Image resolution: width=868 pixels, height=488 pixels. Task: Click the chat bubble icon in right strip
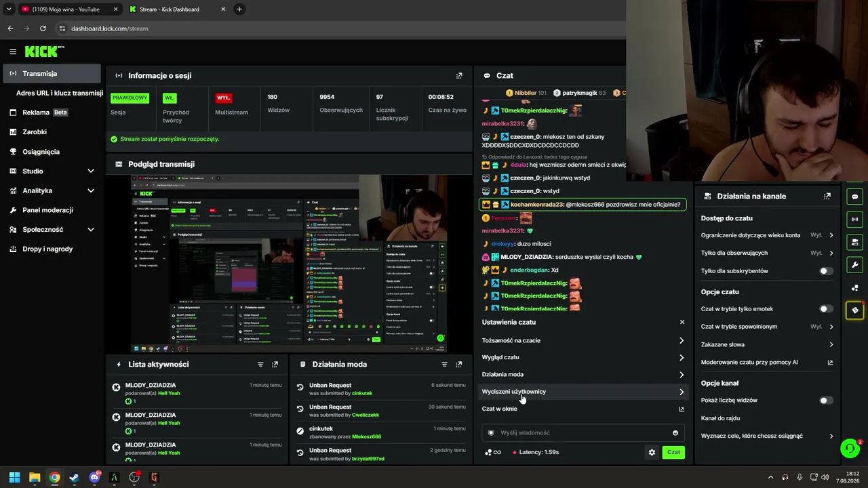pos(854,197)
